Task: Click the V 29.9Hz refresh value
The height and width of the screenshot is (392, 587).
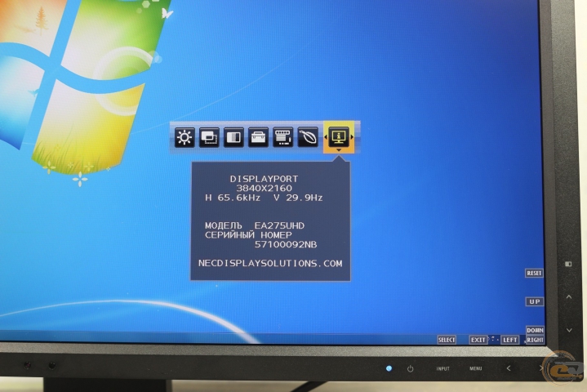Action: click(x=298, y=198)
